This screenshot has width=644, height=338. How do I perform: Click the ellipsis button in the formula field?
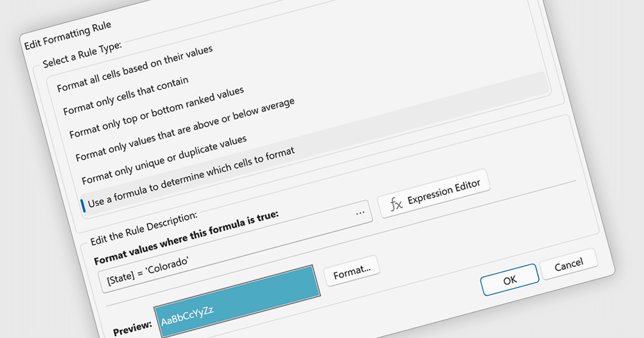(361, 212)
